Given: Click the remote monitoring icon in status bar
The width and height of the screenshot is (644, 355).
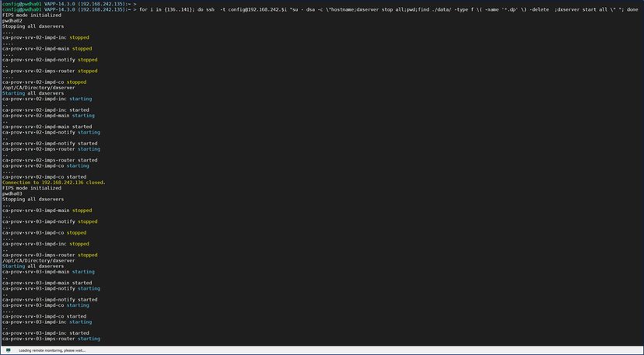Looking at the screenshot, I should click(x=9, y=350).
